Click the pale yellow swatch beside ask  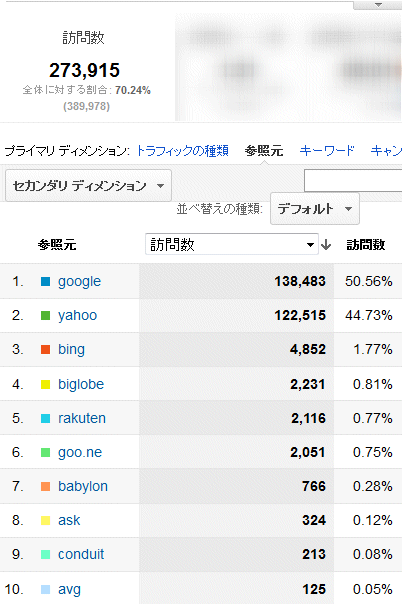click(45, 520)
